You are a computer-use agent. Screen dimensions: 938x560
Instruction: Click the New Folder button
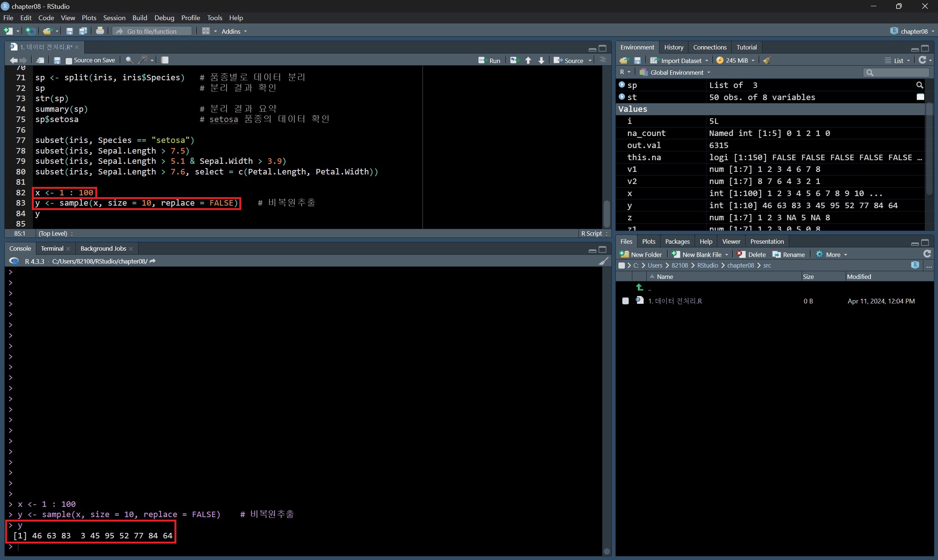click(641, 254)
